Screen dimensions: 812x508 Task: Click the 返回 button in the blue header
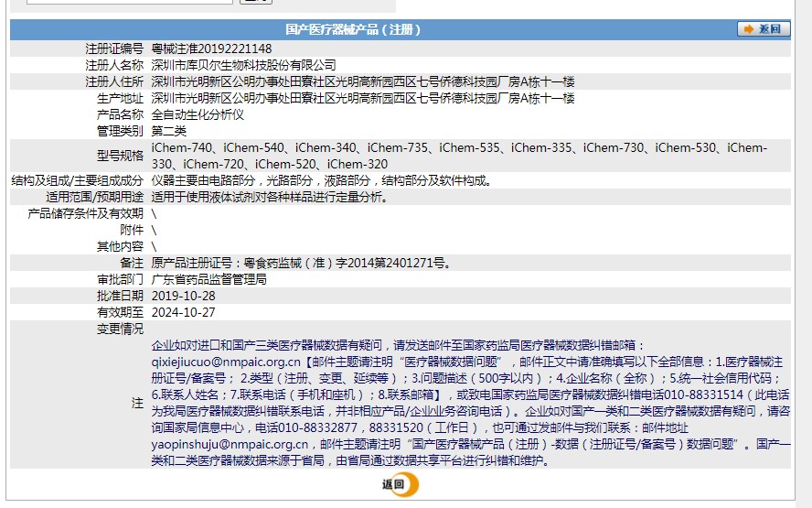pyautogui.click(x=764, y=29)
